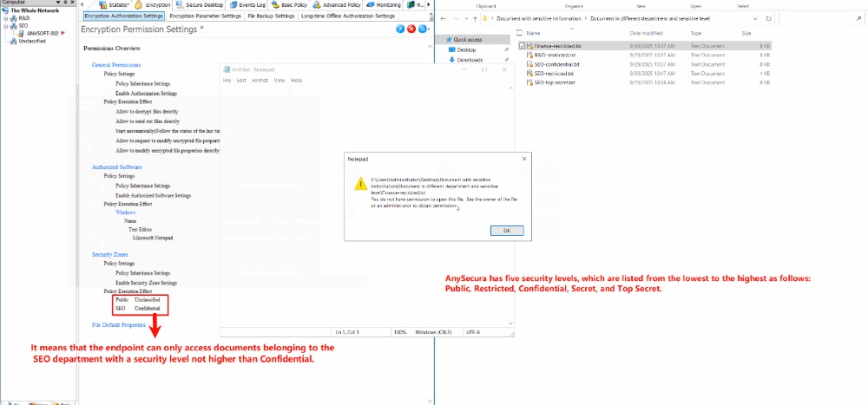Click the red cancel icon beside settings title
Screen dimensions: 868x405
[x=411, y=29]
